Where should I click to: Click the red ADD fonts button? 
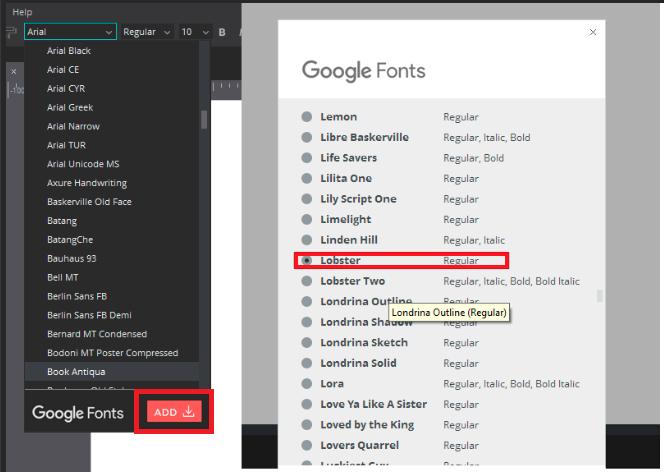(173, 412)
